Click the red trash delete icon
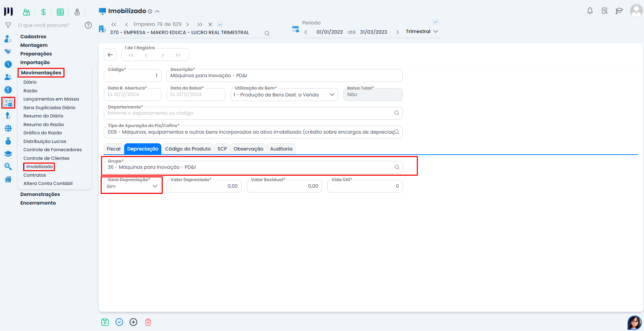Image resolution: width=644 pixels, height=331 pixels. 148,322
